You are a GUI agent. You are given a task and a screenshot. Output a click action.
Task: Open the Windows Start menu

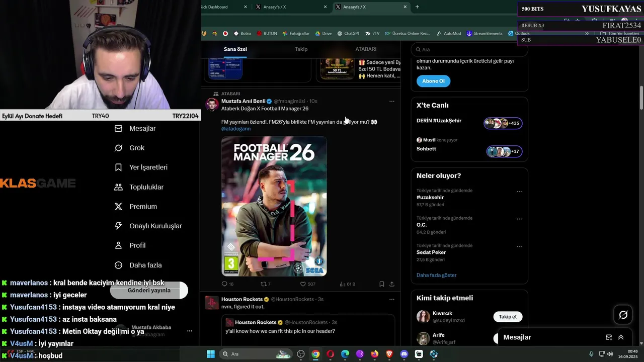(x=211, y=354)
